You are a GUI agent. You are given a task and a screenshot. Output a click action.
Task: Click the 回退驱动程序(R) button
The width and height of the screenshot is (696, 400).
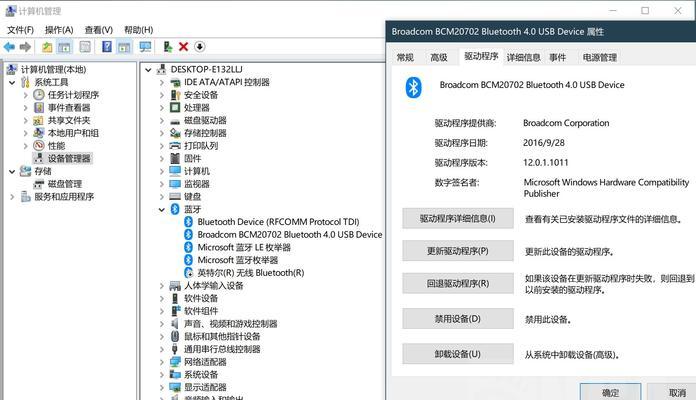tap(458, 283)
